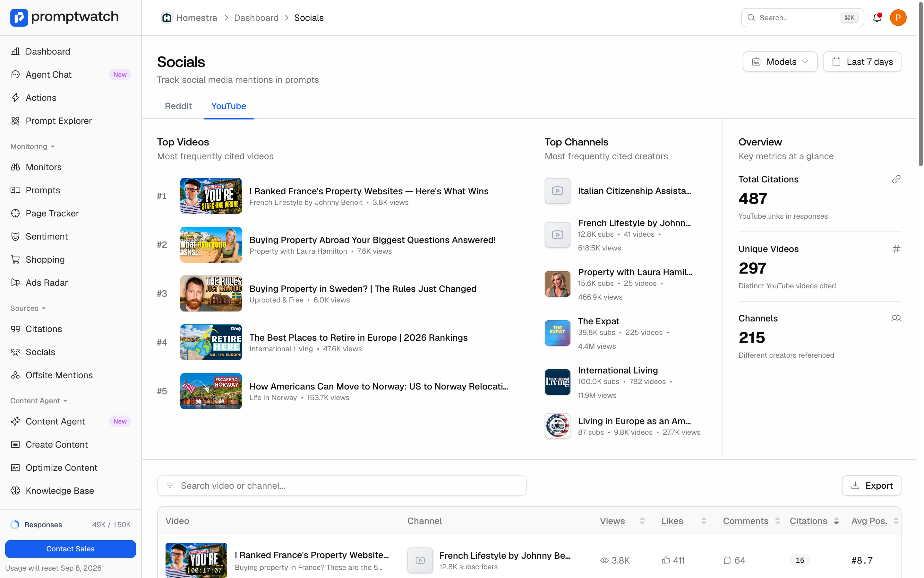Open 'I Ranked France's Property Websites' video title
The image size is (924, 578).
click(369, 191)
